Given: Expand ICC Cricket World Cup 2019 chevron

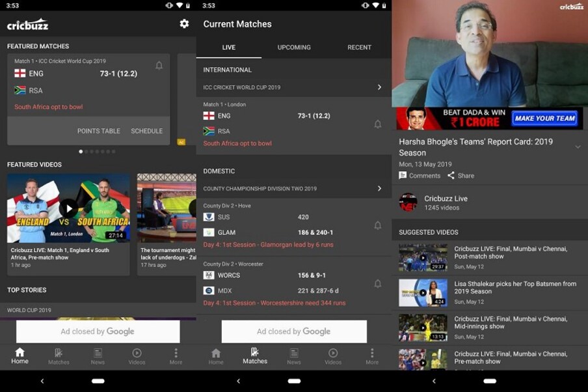Looking at the screenshot, I should 379,87.
